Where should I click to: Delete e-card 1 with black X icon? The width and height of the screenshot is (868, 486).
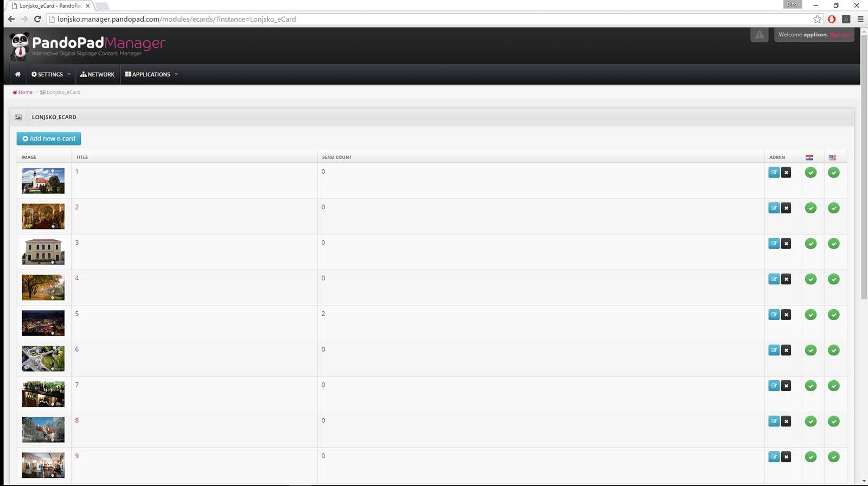click(786, 172)
